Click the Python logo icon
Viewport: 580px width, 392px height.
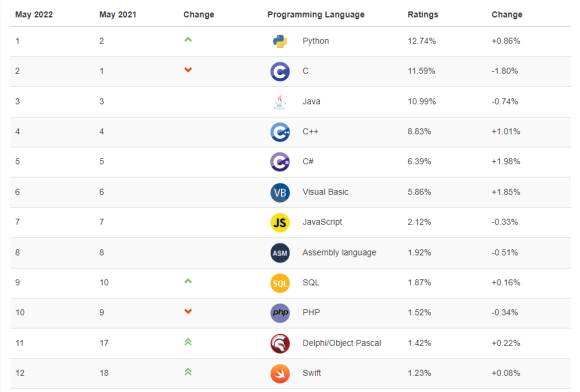pos(280,41)
